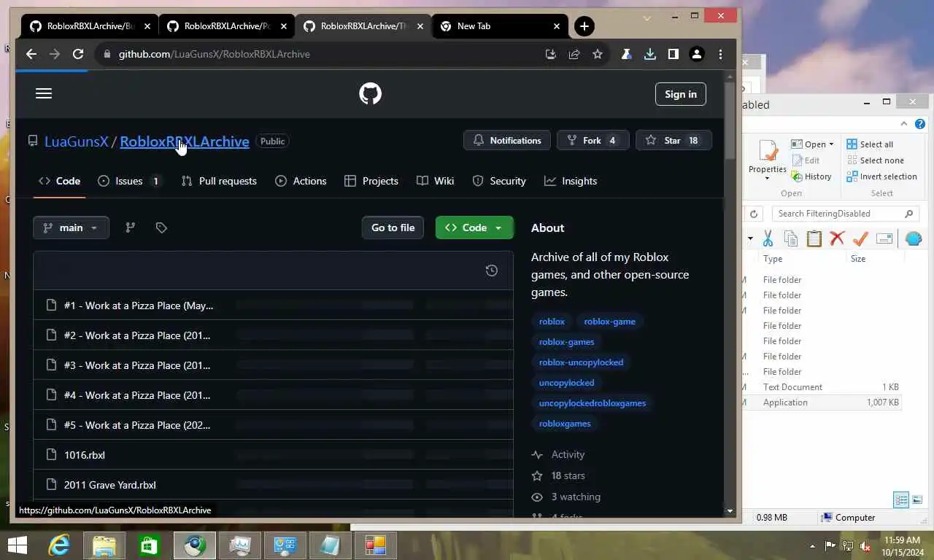The image size is (934, 560).
Task: Click Select none in Explorer ribbon
Action: 875,160
